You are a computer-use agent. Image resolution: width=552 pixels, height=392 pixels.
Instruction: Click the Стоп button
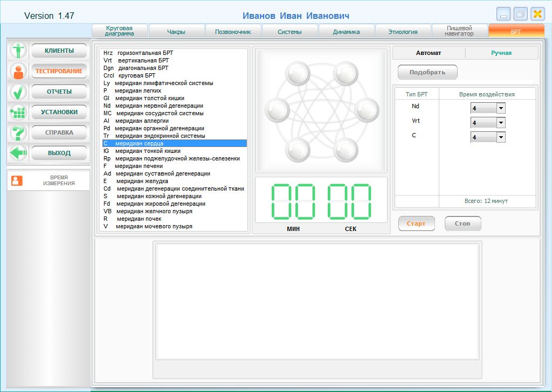pyautogui.click(x=463, y=223)
